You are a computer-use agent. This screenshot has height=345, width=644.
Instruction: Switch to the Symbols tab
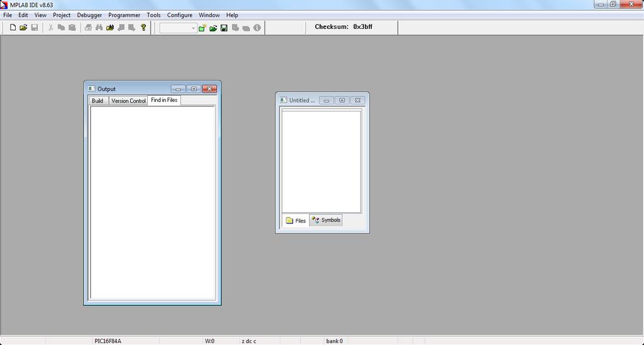(x=326, y=220)
